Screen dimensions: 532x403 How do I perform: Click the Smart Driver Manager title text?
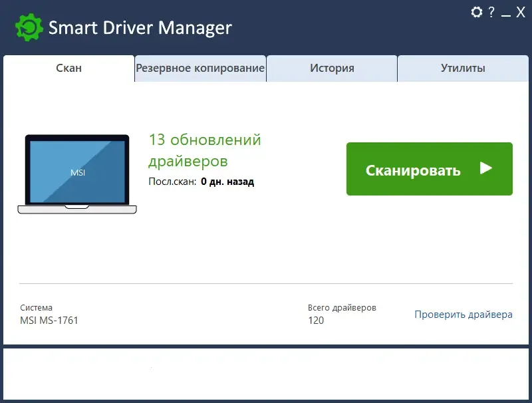pos(140,27)
